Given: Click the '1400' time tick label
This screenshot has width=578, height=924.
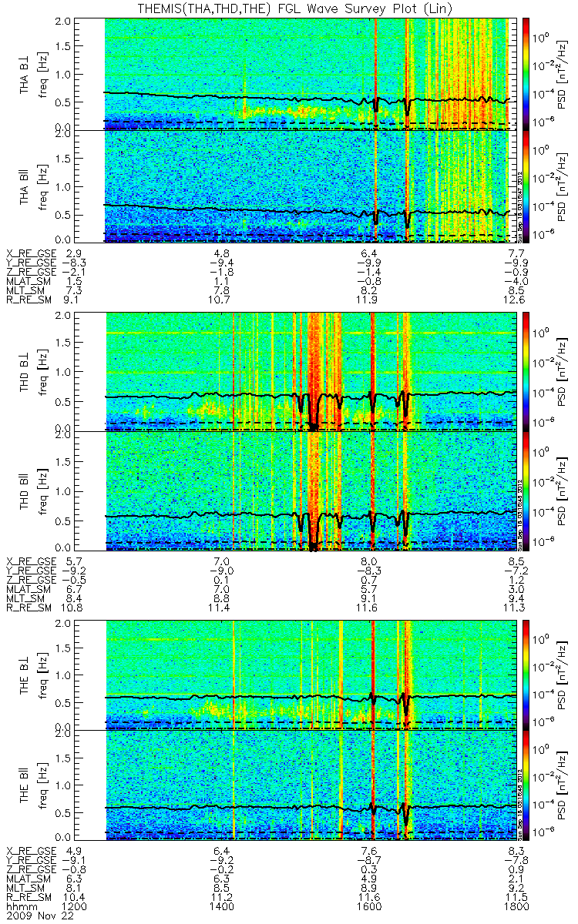Looking at the screenshot, I should 223,906.
